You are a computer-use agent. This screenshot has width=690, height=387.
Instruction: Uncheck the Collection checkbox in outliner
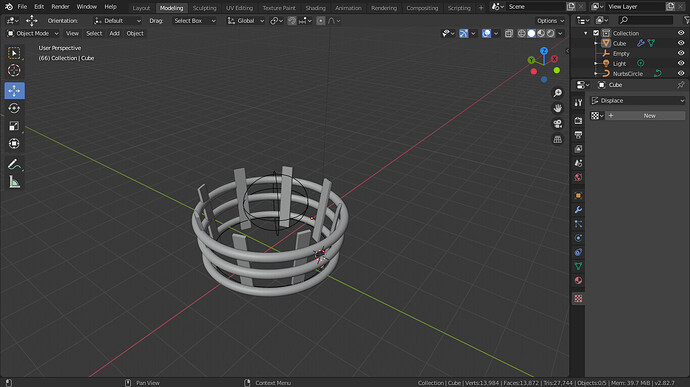pyautogui.click(x=596, y=33)
